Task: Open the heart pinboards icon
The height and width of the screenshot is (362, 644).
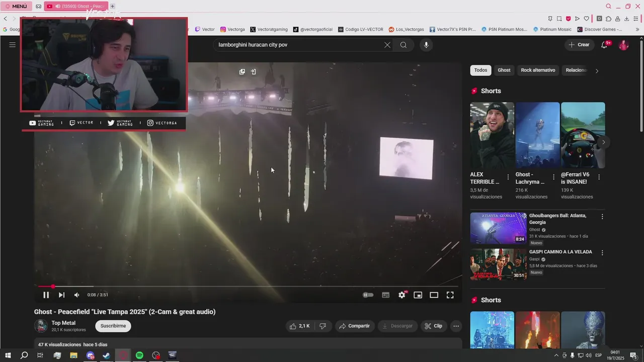Action: (x=586, y=19)
